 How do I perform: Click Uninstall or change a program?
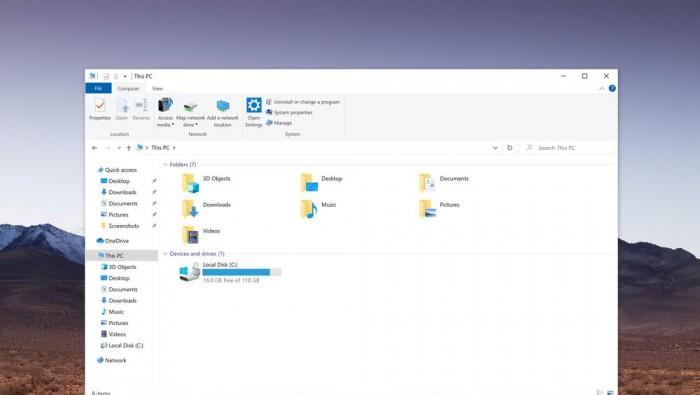(303, 102)
